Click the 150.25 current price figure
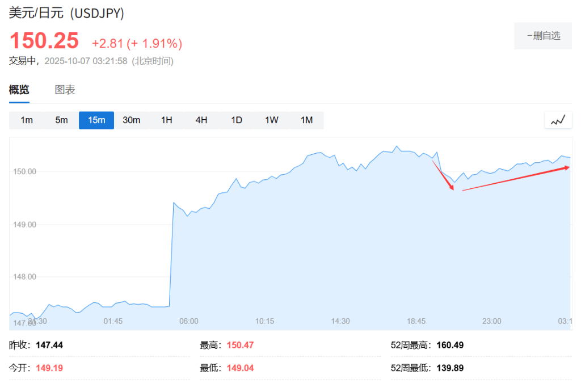The width and height of the screenshot is (581, 392). point(44,41)
